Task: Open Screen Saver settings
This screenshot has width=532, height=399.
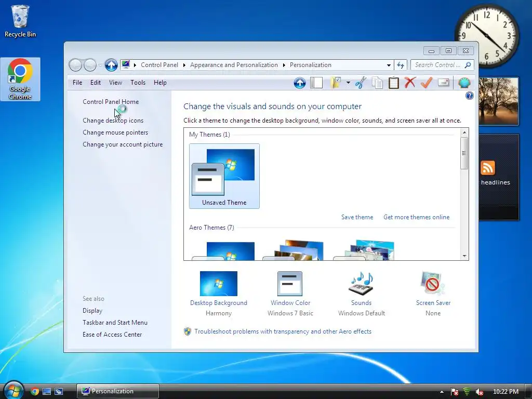Action: 433,294
